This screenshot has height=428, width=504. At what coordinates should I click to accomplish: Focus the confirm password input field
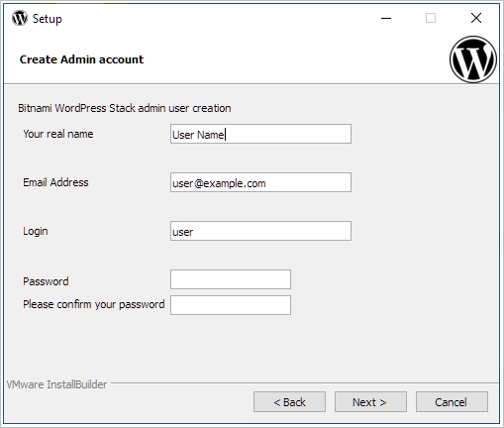(231, 305)
